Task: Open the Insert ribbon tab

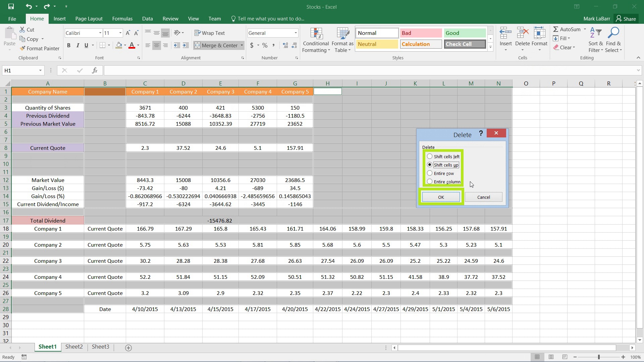Action: tap(59, 18)
